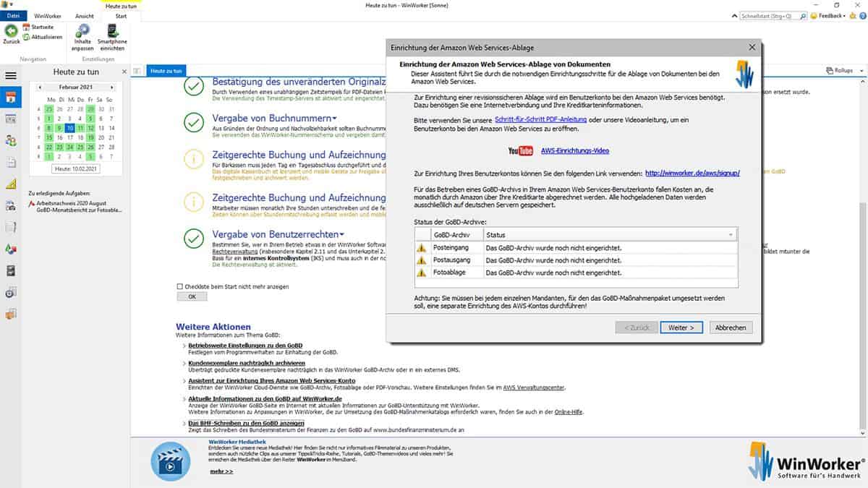Toggle the hamburger menu in the sidebar
The width and height of the screenshot is (868, 488).
pos(11,75)
